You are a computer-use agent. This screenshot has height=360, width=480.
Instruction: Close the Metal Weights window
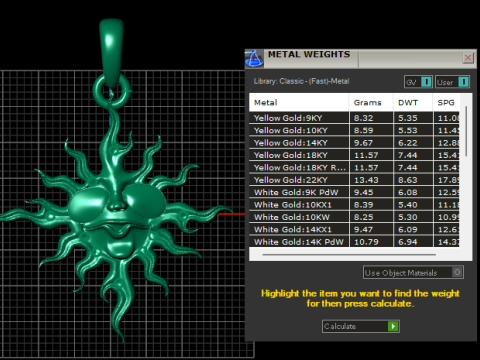coord(468,58)
